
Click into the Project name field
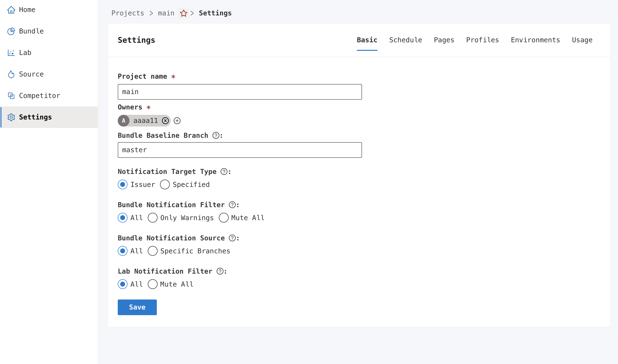240,92
